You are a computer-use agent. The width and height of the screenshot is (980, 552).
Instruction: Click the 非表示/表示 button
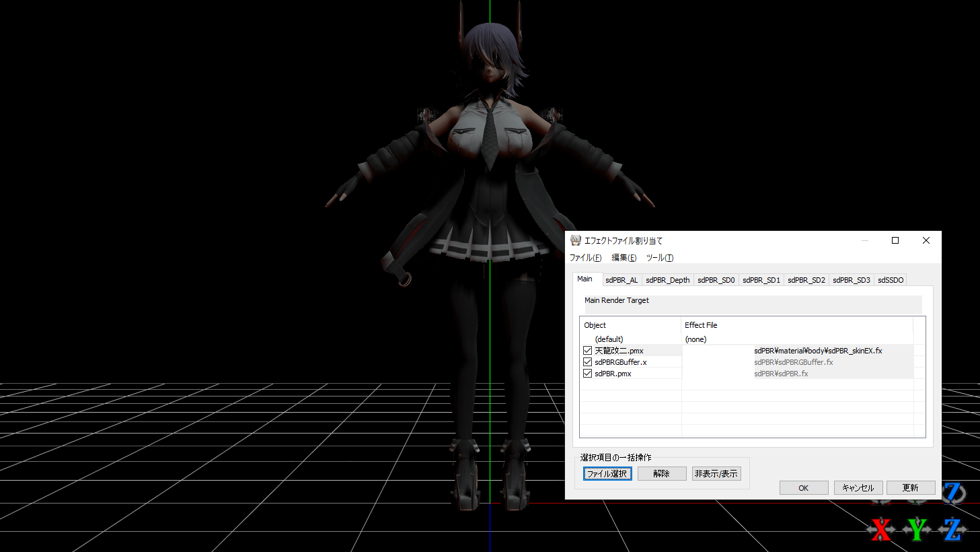point(716,474)
